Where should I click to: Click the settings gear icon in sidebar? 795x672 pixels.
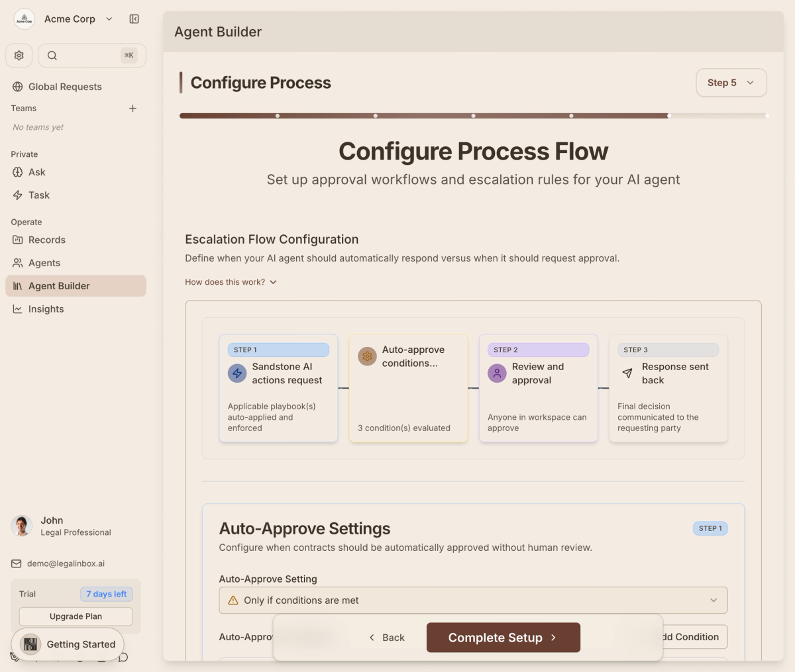(19, 56)
